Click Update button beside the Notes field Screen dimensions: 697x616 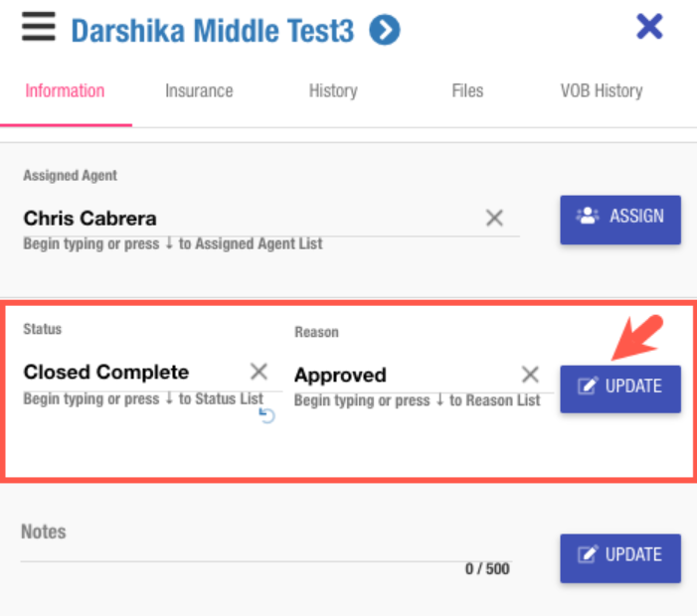click(619, 557)
